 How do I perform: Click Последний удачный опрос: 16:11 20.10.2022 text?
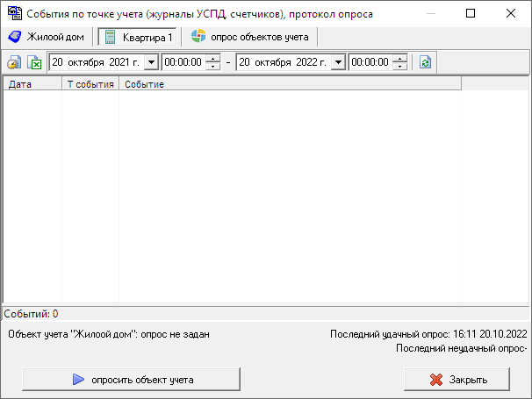click(428, 334)
